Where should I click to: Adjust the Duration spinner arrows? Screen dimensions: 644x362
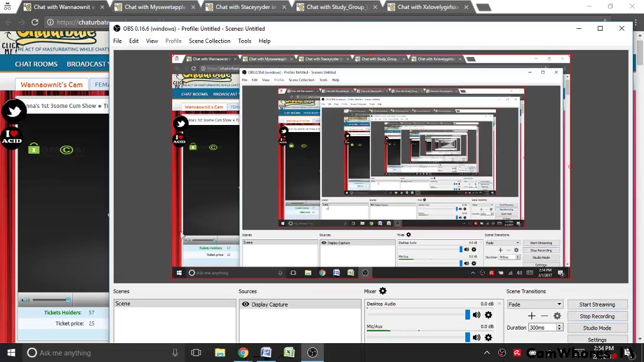tap(560, 327)
